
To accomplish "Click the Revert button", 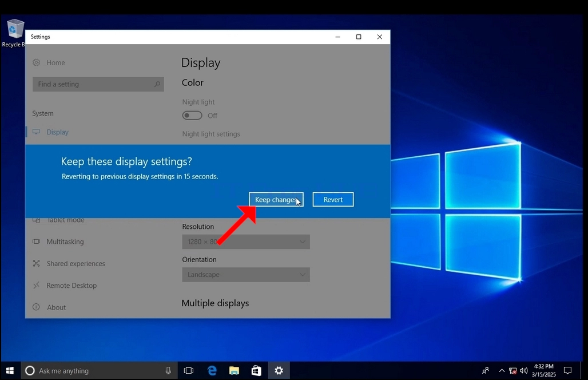I will pos(333,200).
